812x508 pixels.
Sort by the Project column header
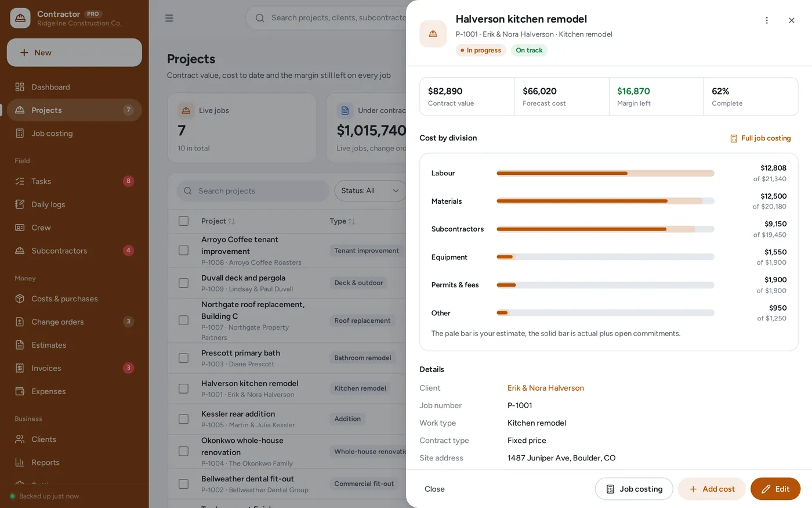pyautogui.click(x=218, y=221)
